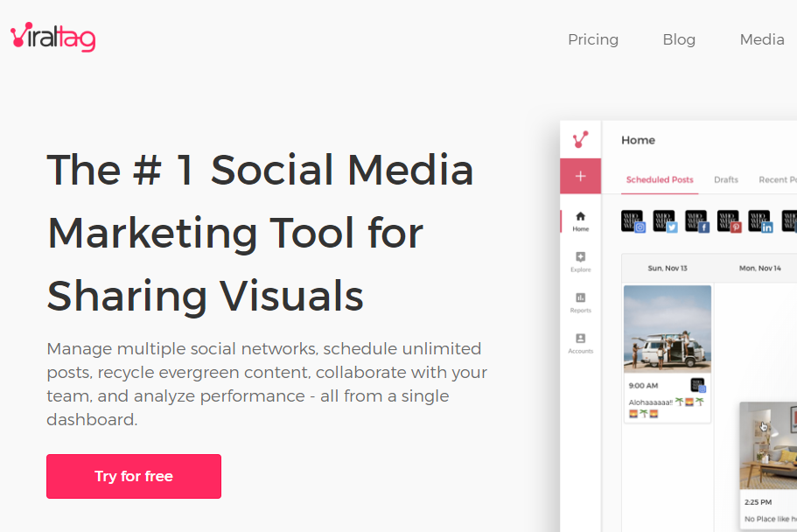The height and width of the screenshot is (532, 797).
Task: Select the Twitter account avatar
Action: click(665, 220)
